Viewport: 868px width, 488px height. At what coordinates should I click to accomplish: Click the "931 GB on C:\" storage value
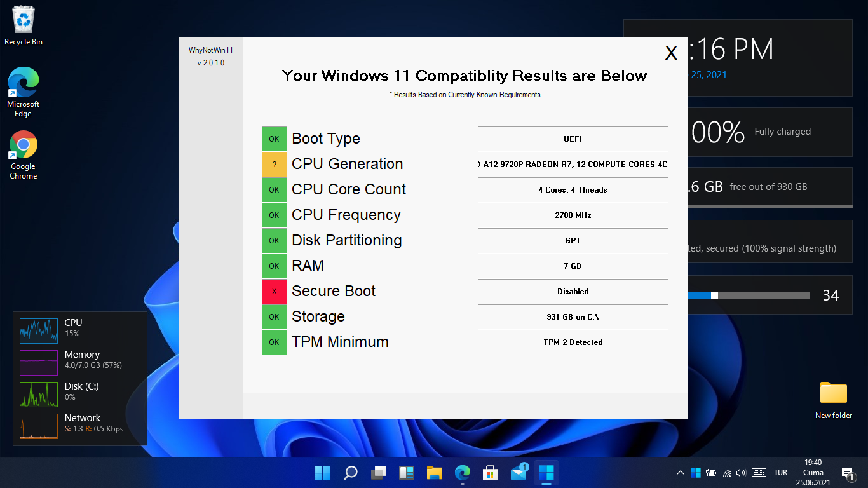click(573, 316)
